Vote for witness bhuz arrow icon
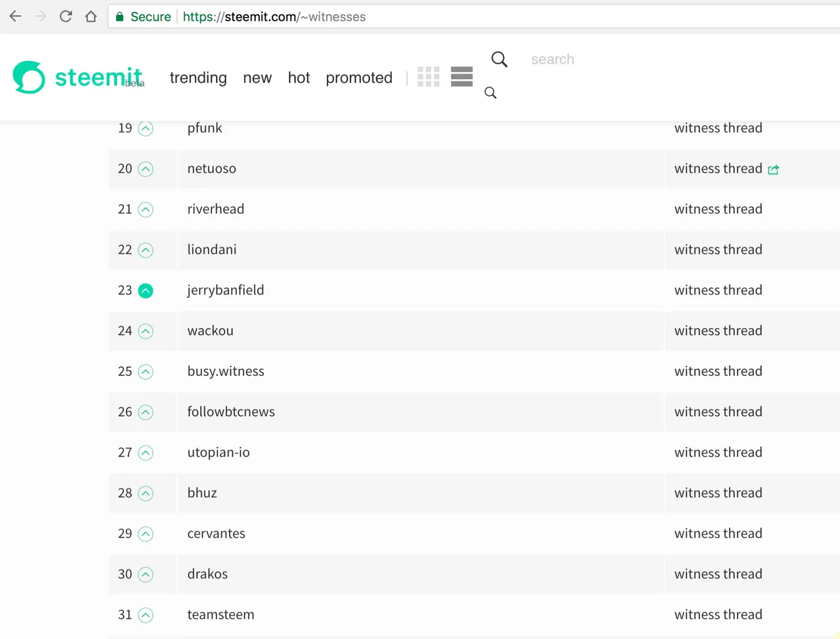Viewport: 840px width, 639px height. coord(146,493)
